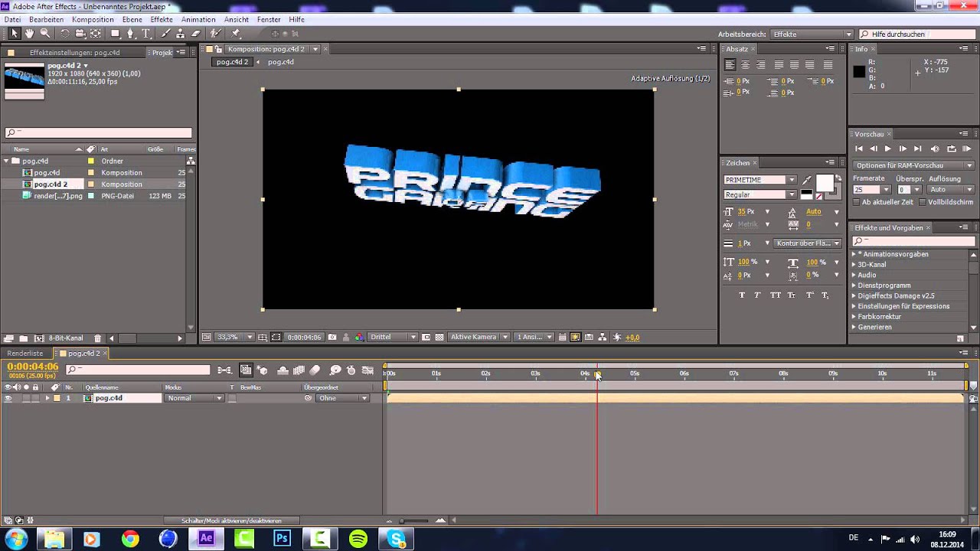
Task: Click the snapshot camera icon in viewer
Action: click(332, 337)
